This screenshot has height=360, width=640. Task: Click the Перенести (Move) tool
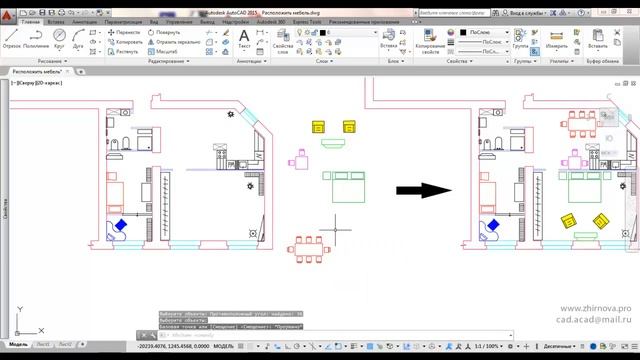(124, 32)
